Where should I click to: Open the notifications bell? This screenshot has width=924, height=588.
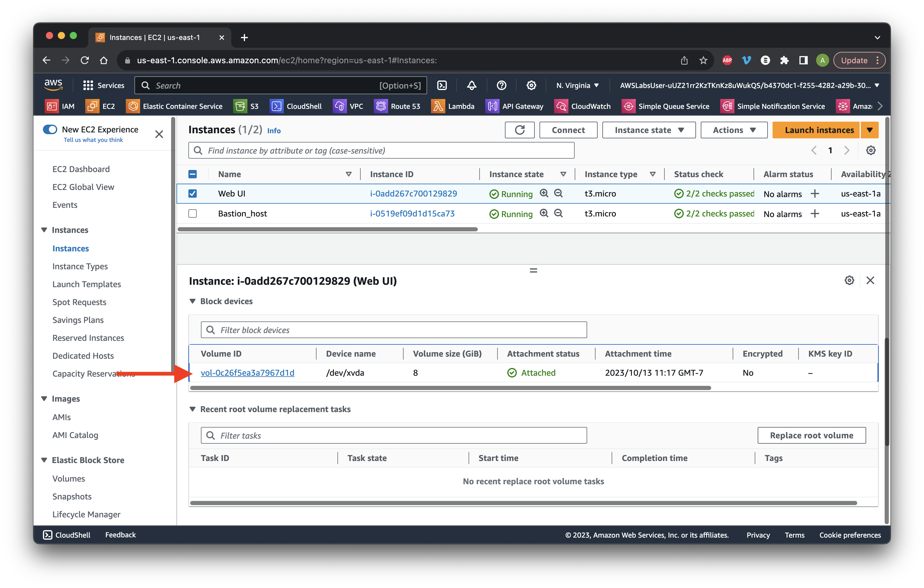click(x=472, y=85)
